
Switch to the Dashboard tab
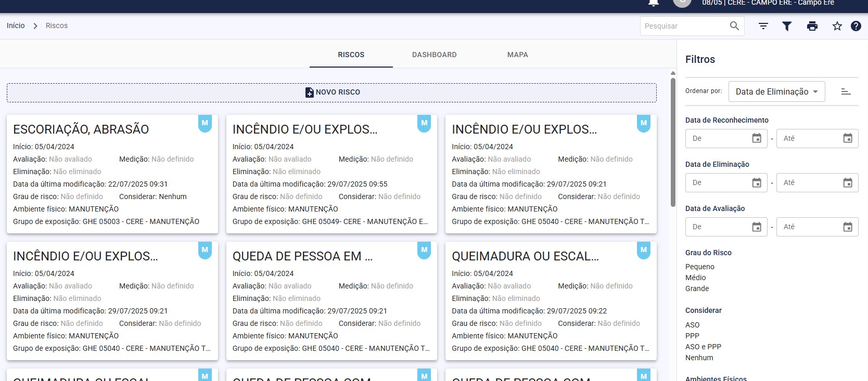[434, 55]
